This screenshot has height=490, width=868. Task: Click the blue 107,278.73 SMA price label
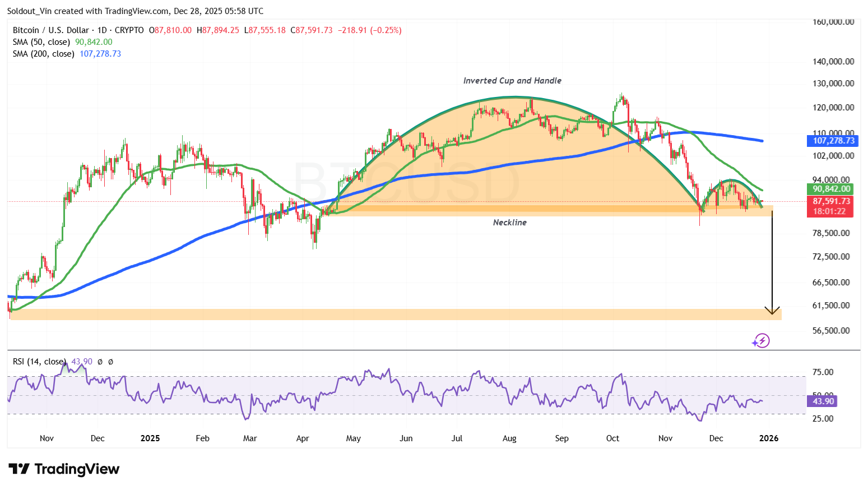pos(833,141)
